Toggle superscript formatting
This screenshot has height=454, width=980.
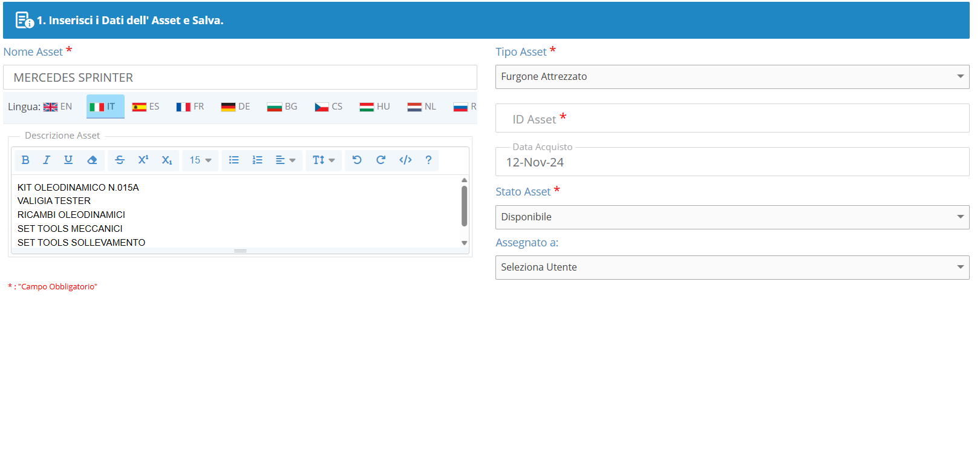coord(143,160)
